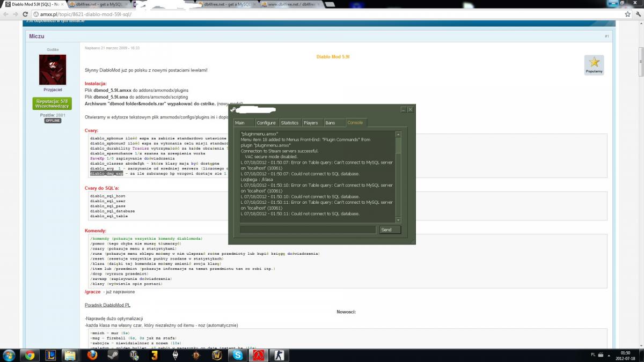Click the Diablo Mod 5.9l orange title
The image size is (644, 362).
[x=333, y=56]
